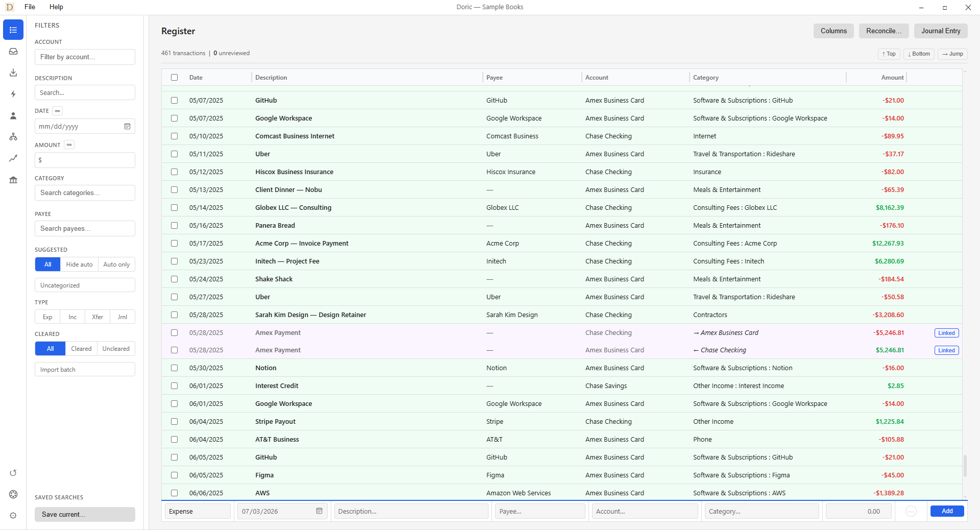Check the Comcast Business Internet row

click(x=175, y=136)
